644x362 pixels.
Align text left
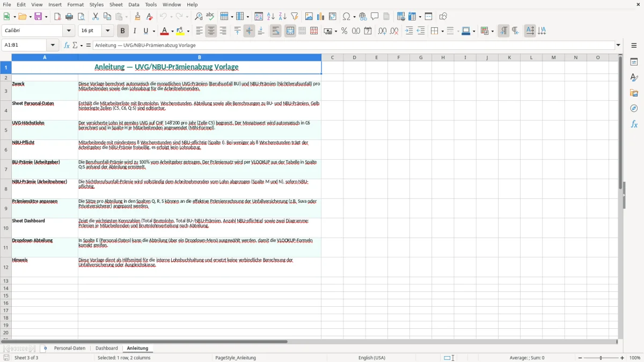tap(199, 31)
